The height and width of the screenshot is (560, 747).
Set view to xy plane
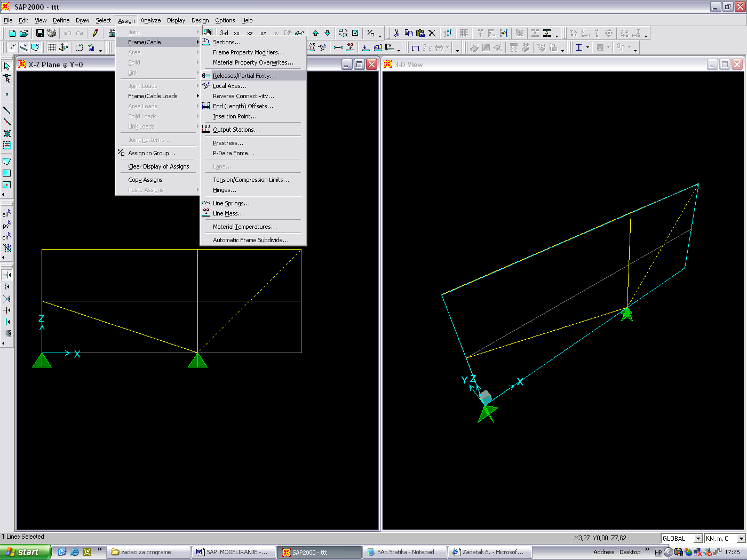pos(236,33)
